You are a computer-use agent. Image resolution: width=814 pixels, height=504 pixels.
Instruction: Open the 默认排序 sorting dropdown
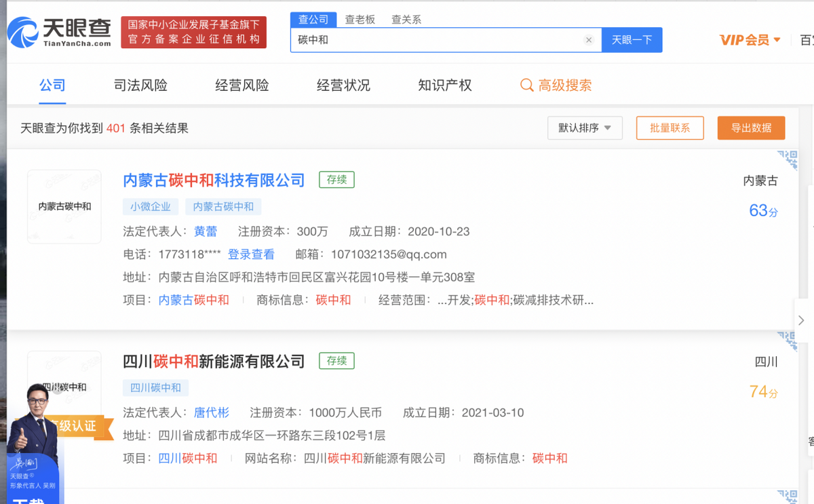pos(585,128)
